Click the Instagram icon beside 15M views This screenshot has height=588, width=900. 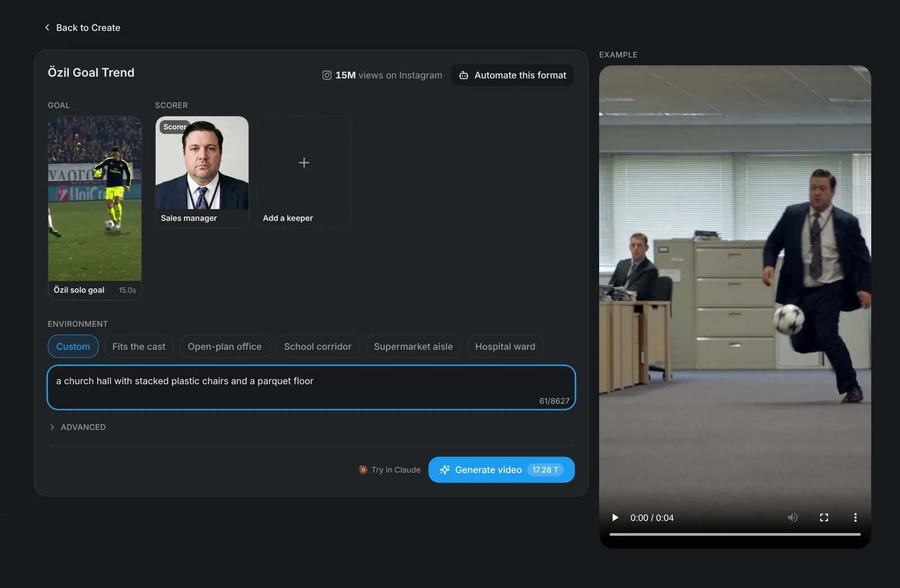[327, 75]
